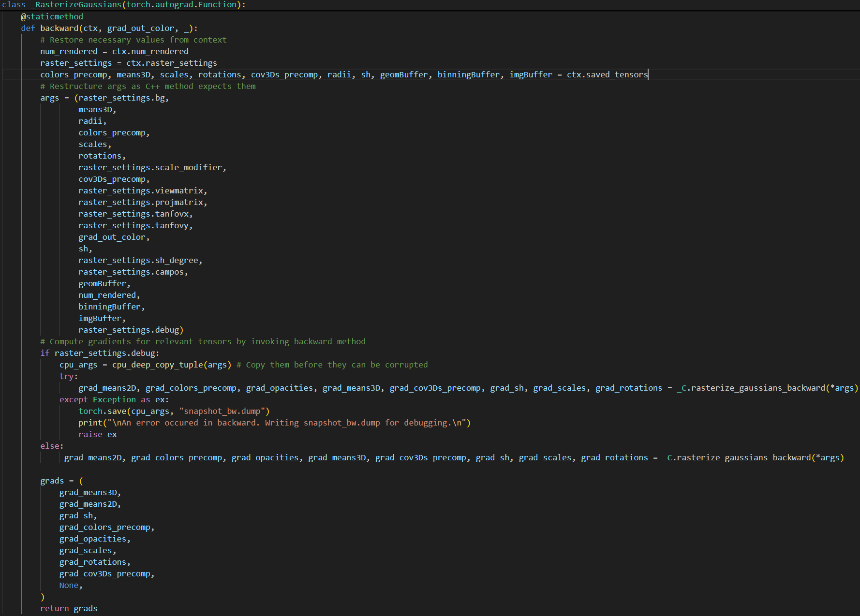Click the 'raise ex' line
Viewport: 860px width, 616px height.
click(x=98, y=434)
